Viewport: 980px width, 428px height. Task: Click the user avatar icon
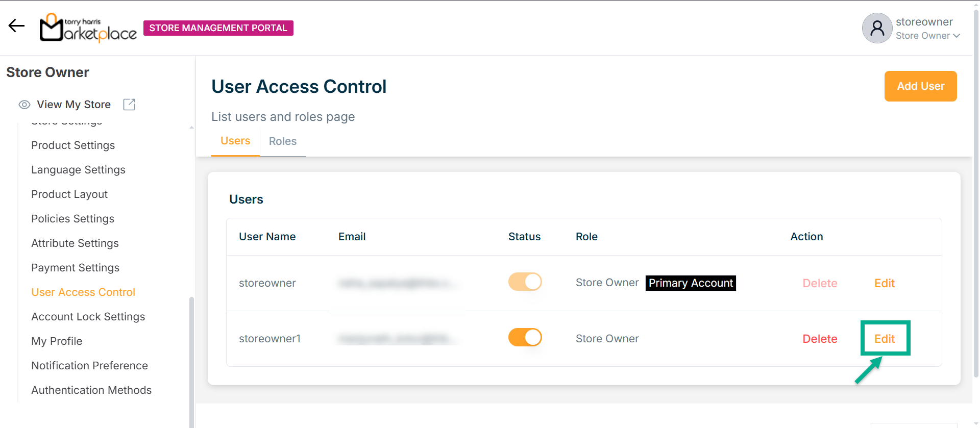(877, 28)
